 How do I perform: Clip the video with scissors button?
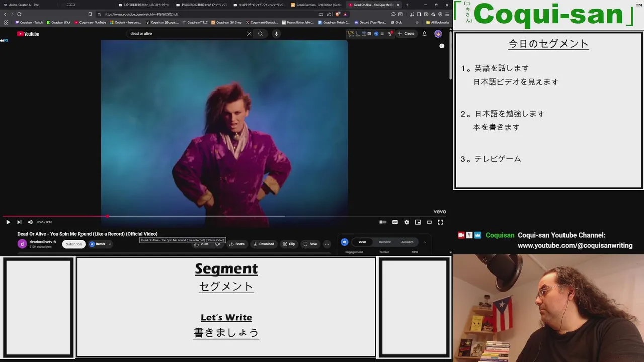pos(289,244)
